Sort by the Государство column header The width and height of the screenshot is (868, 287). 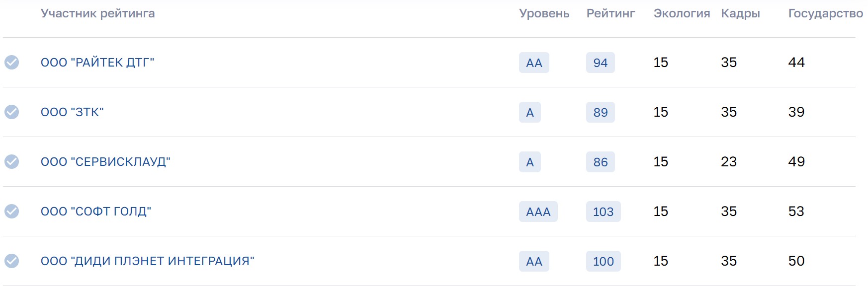(x=825, y=13)
